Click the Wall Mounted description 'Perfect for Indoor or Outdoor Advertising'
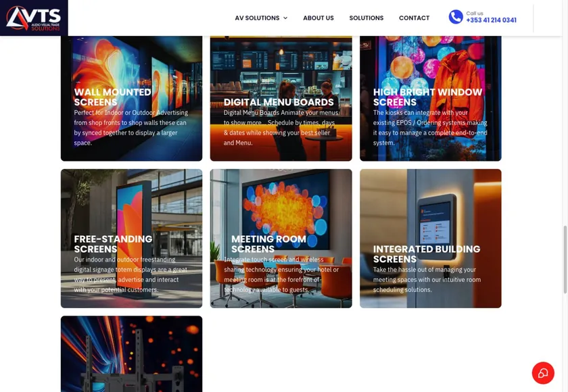This screenshot has width=568, height=392. (131, 113)
